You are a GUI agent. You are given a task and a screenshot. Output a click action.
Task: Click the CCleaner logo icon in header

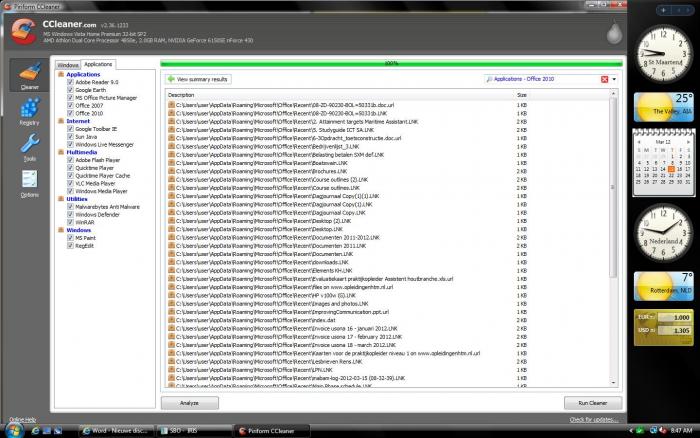click(x=23, y=31)
